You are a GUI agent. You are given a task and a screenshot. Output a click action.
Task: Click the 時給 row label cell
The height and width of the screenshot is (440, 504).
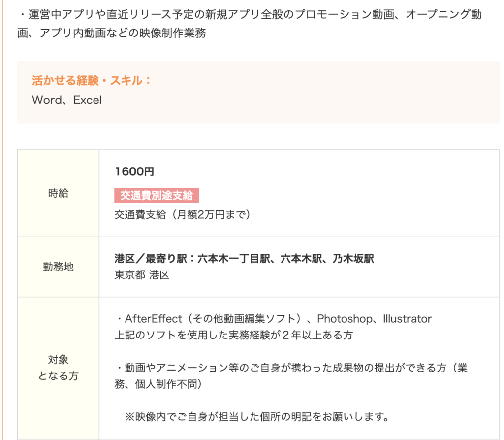pos(58,193)
